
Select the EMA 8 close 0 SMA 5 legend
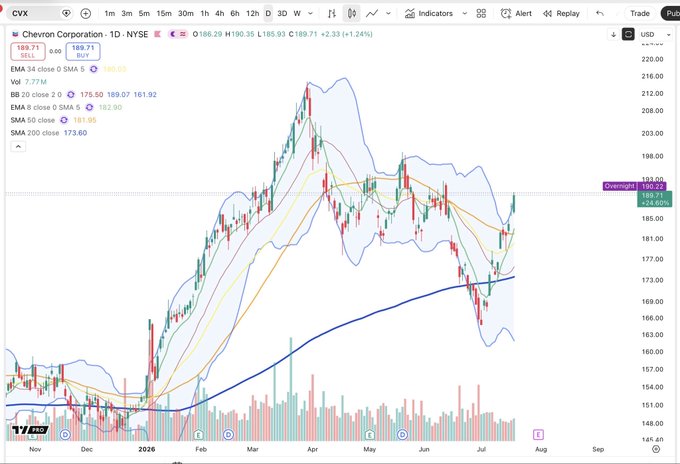[45, 107]
